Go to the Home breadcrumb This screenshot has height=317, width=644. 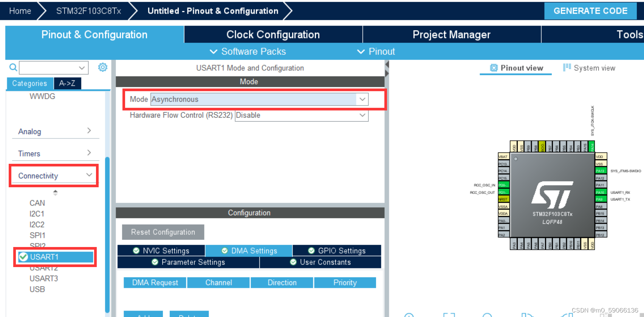(x=20, y=11)
